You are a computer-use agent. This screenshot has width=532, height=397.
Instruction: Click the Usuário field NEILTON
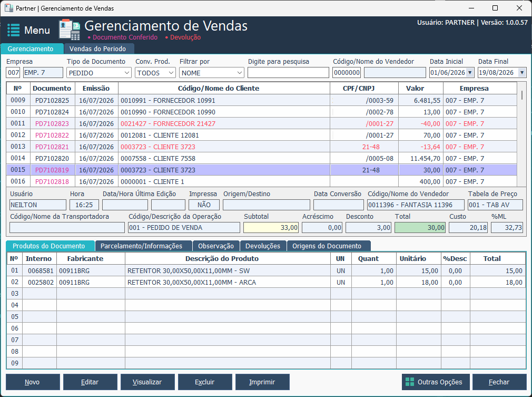(37, 205)
